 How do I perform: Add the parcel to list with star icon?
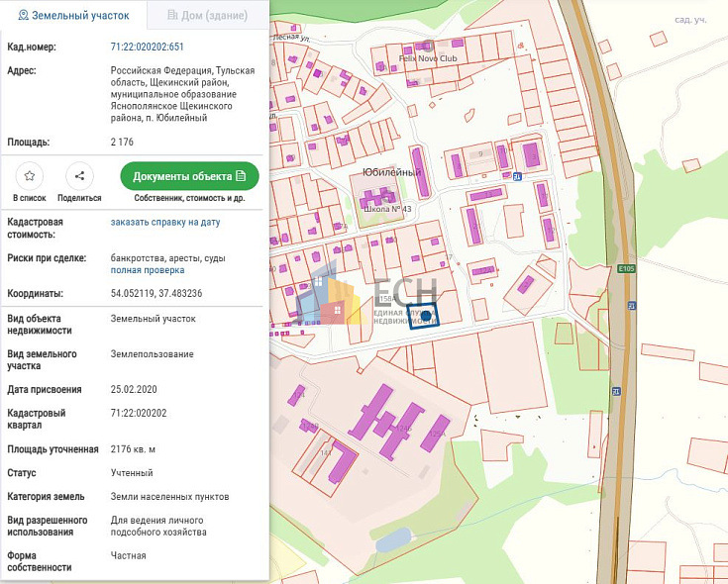coord(30,176)
